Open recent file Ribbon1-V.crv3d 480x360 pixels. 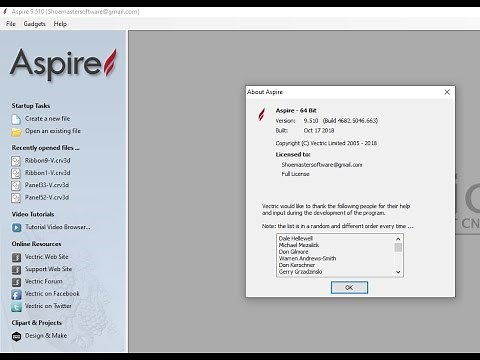pos(47,173)
